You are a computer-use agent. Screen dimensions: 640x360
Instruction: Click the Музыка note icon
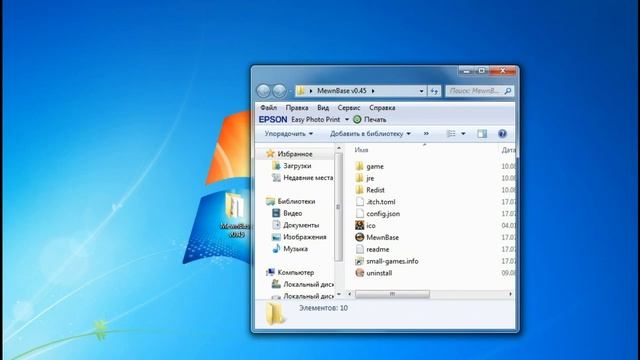(x=276, y=249)
